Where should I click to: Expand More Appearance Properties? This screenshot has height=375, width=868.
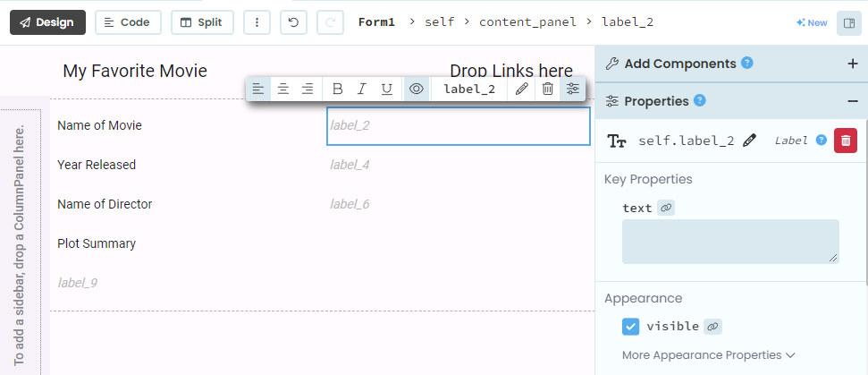(x=708, y=355)
